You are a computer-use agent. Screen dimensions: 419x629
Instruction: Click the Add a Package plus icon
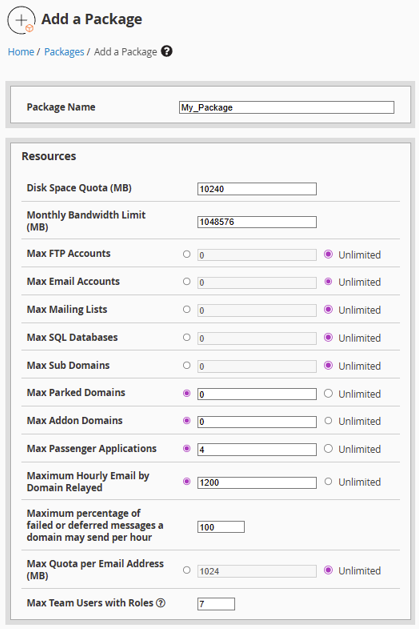click(21, 20)
